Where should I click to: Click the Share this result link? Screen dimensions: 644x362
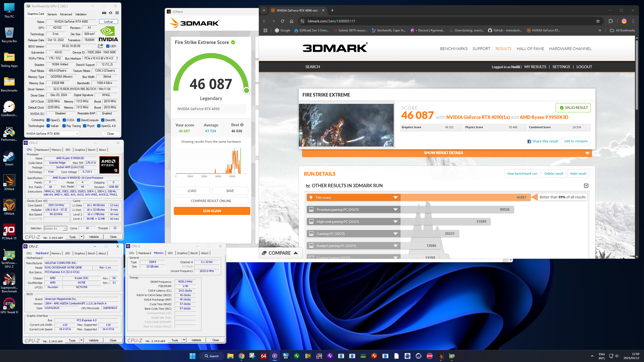pyautogui.click(x=543, y=141)
